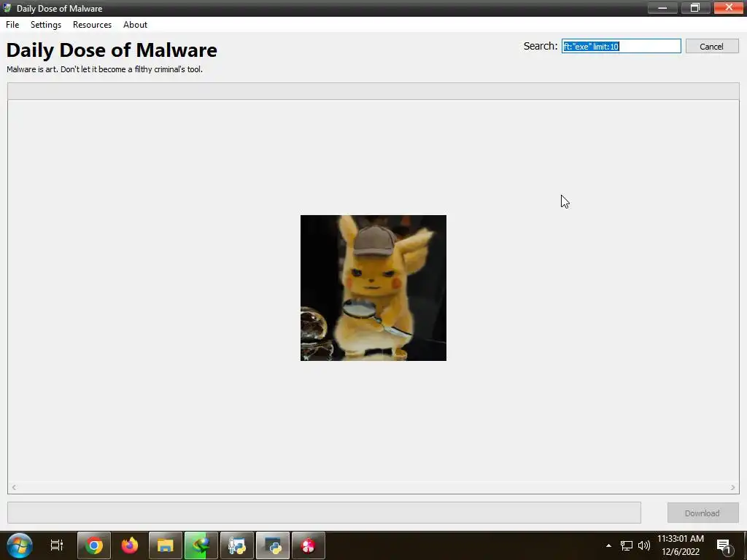Close the Daily Dose of Malware window

(729, 7)
